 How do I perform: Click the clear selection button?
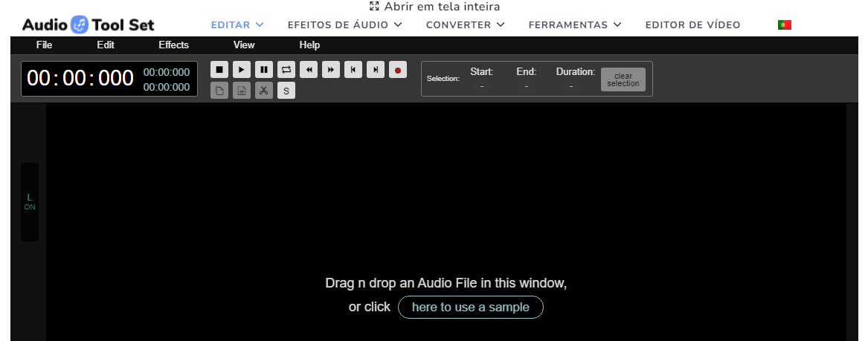pyautogui.click(x=623, y=79)
